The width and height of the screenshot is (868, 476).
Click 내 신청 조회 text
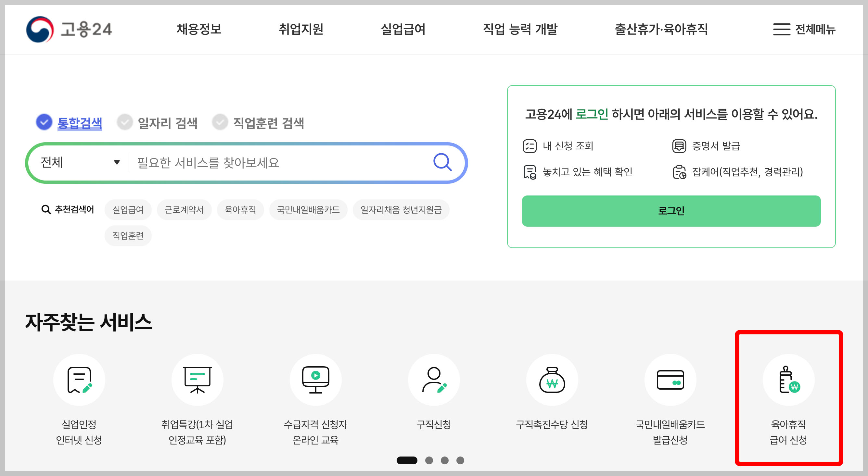tap(568, 146)
